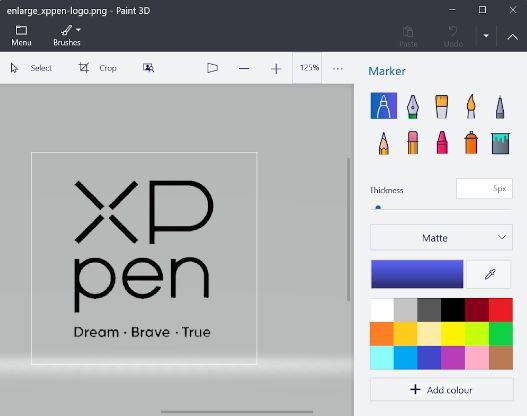Screen dimensions: 527x416
Task: Select the Watercolour brush
Action: point(471,107)
